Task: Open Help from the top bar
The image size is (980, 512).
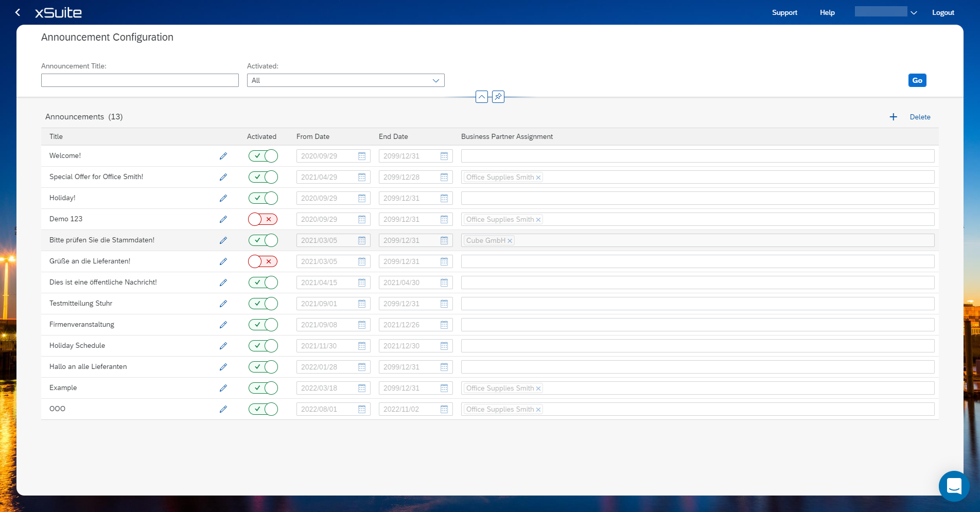Action: coord(827,12)
